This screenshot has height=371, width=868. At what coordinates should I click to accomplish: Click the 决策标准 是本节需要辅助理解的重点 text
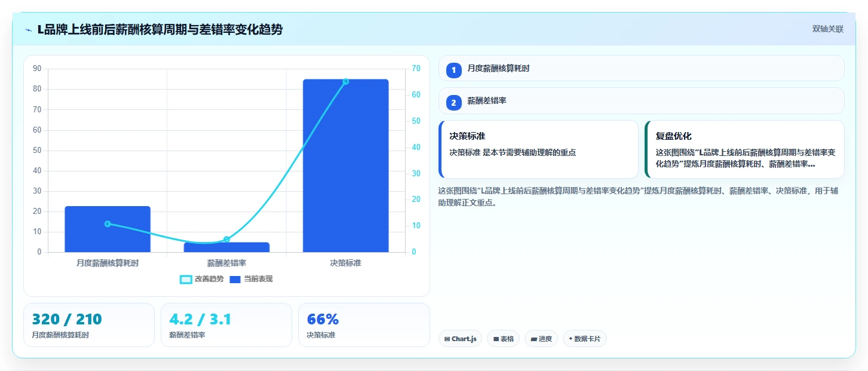coord(513,152)
